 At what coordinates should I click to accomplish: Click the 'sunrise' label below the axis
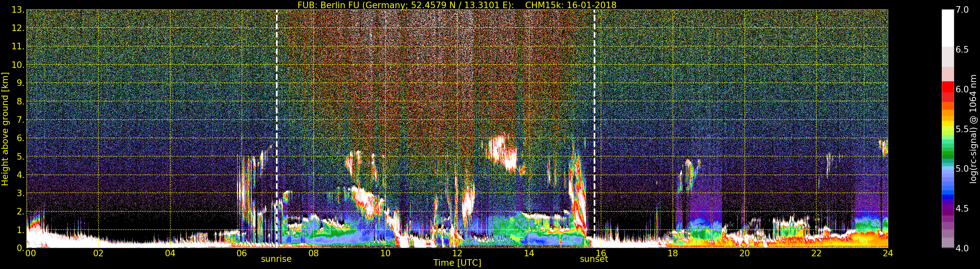276,259
